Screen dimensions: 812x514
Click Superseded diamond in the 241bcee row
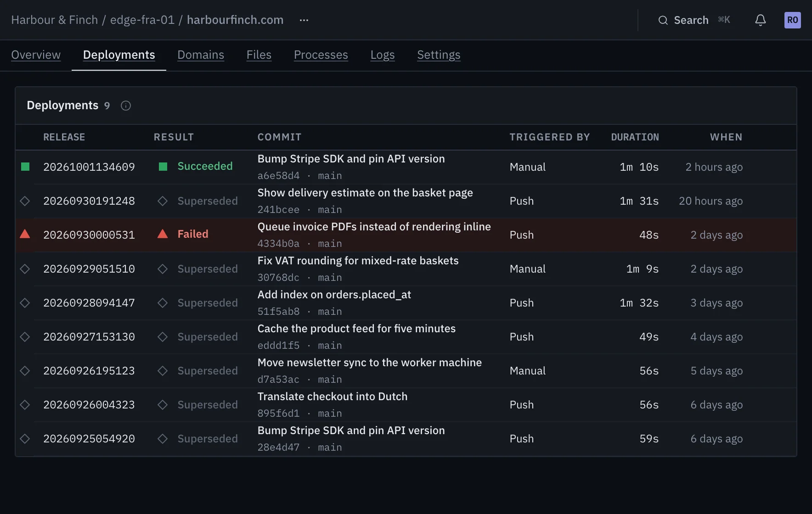(x=163, y=201)
